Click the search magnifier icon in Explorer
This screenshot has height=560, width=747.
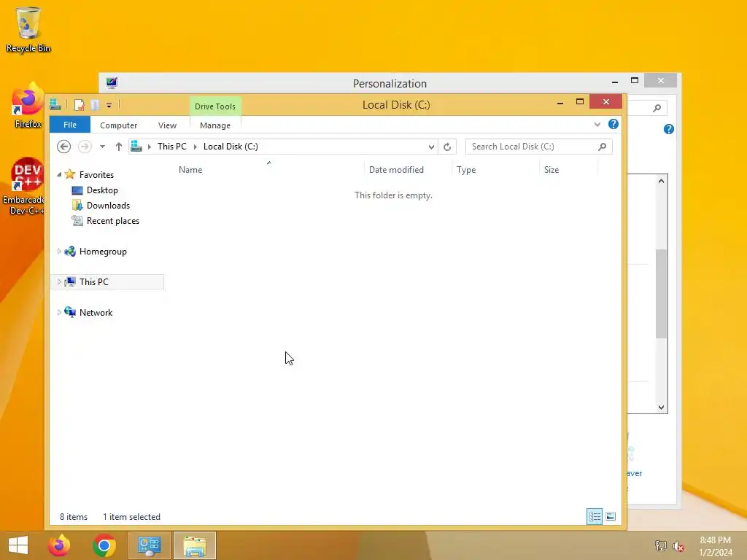602,147
